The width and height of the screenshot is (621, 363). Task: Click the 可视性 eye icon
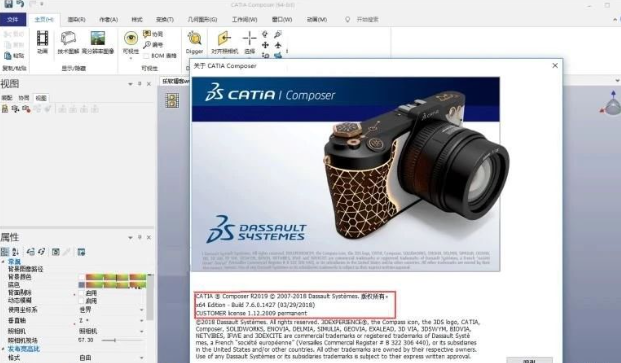point(131,39)
